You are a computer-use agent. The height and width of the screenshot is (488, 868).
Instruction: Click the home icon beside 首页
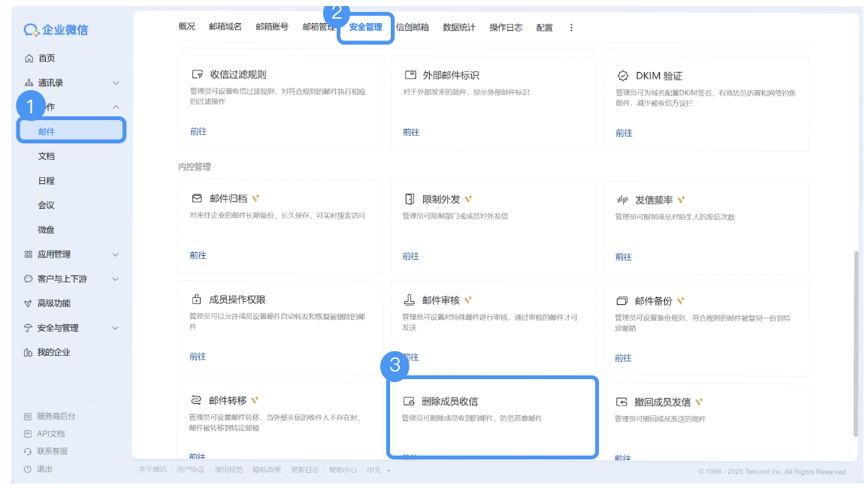[x=29, y=58]
